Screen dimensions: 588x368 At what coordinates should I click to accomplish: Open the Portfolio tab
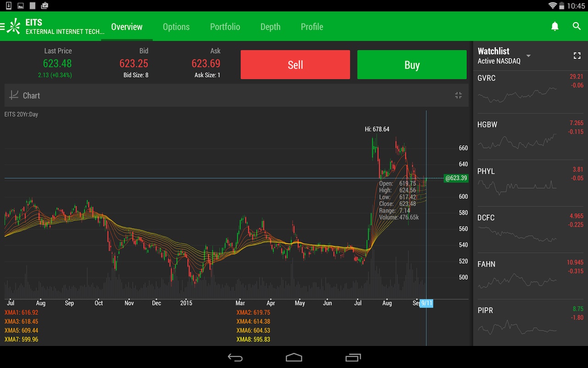coord(225,27)
